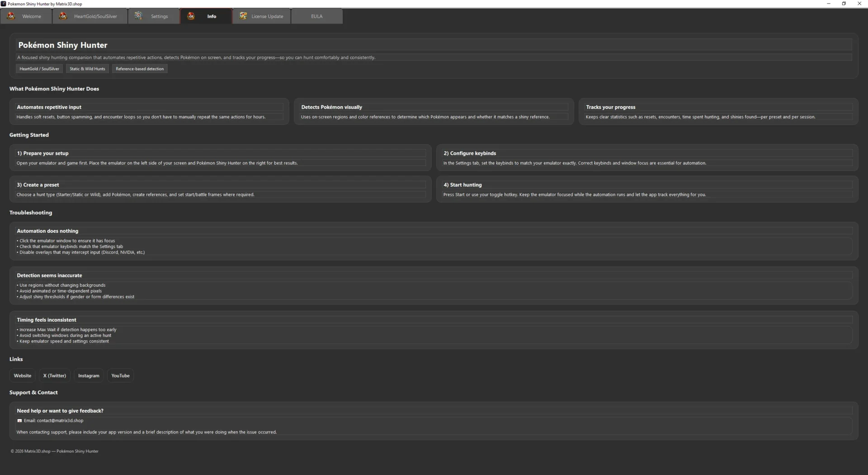The width and height of the screenshot is (868, 475).
Task: Open the Settings tab
Action: 154,16
